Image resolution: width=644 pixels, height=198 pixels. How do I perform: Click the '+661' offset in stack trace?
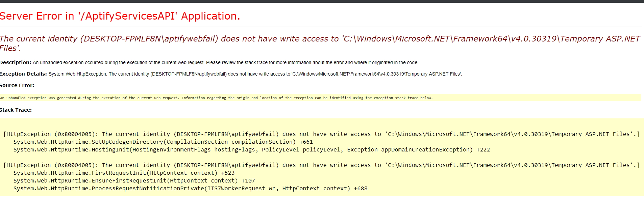point(306,142)
